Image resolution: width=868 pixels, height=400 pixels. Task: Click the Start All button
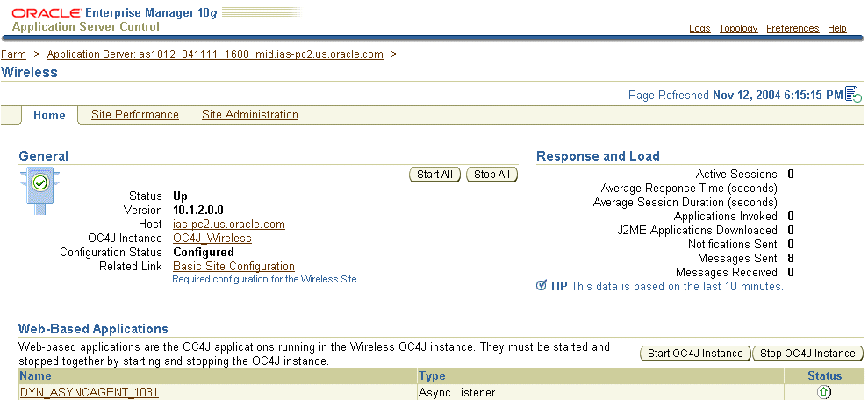pos(434,175)
